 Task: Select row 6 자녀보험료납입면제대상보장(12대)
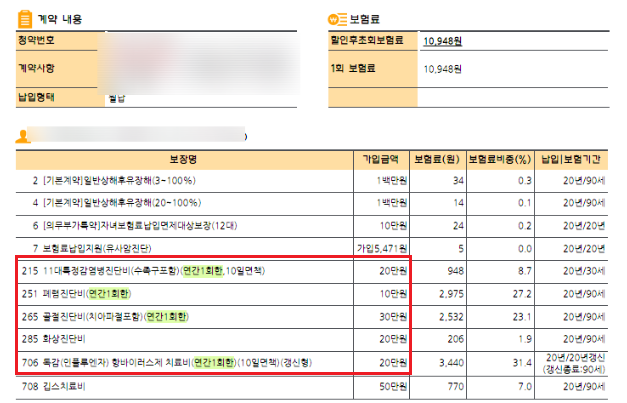pyautogui.click(x=312, y=226)
